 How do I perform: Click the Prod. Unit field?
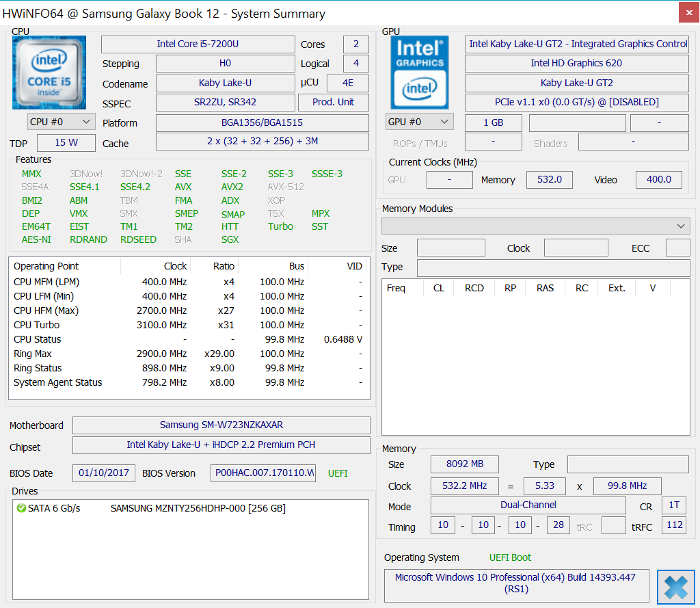pyautogui.click(x=333, y=102)
